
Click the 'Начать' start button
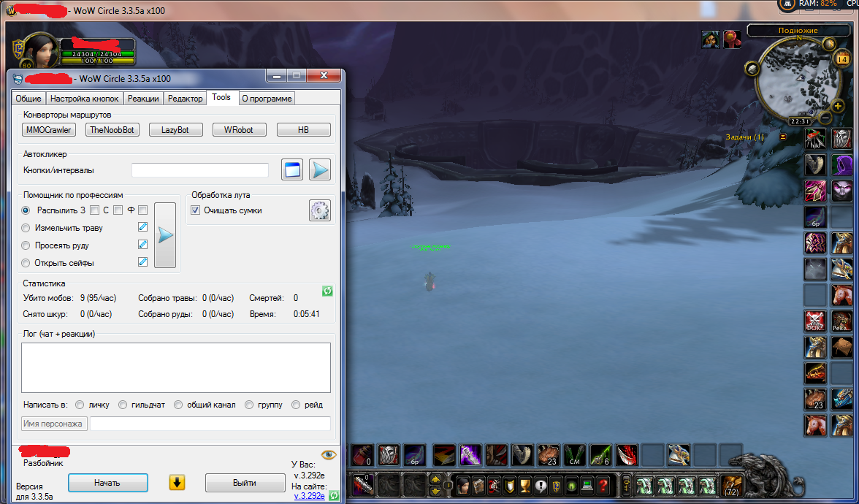(x=108, y=483)
